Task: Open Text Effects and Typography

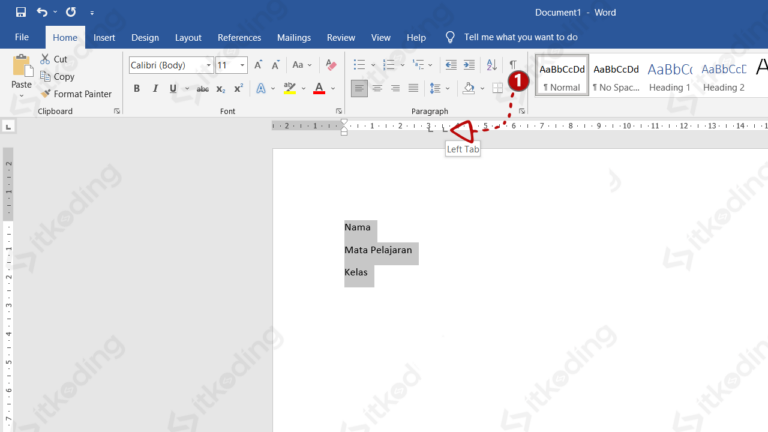Action: pyautogui.click(x=261, y=89)
